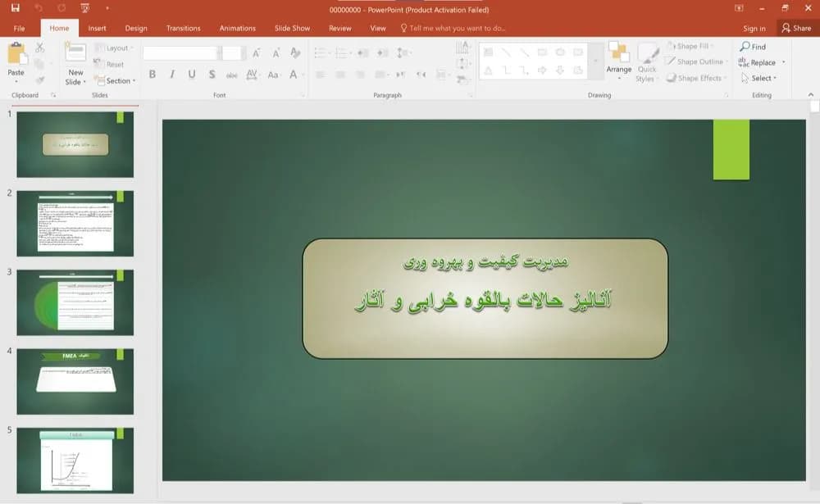The height and width of the screenshot is (504, 820).
Task: Open Shape Fill dropdown
Action: click(x=692, y=46)
